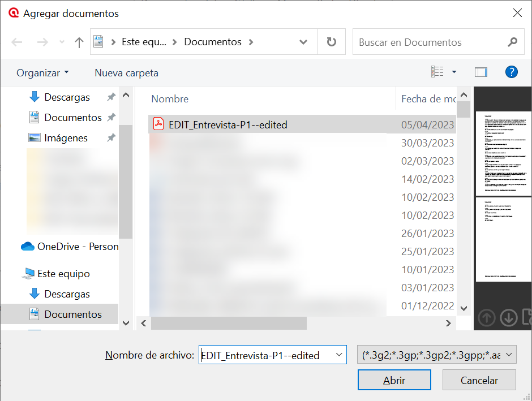
Task: Click the date 10/01/2023
Action: coord(427,269)
